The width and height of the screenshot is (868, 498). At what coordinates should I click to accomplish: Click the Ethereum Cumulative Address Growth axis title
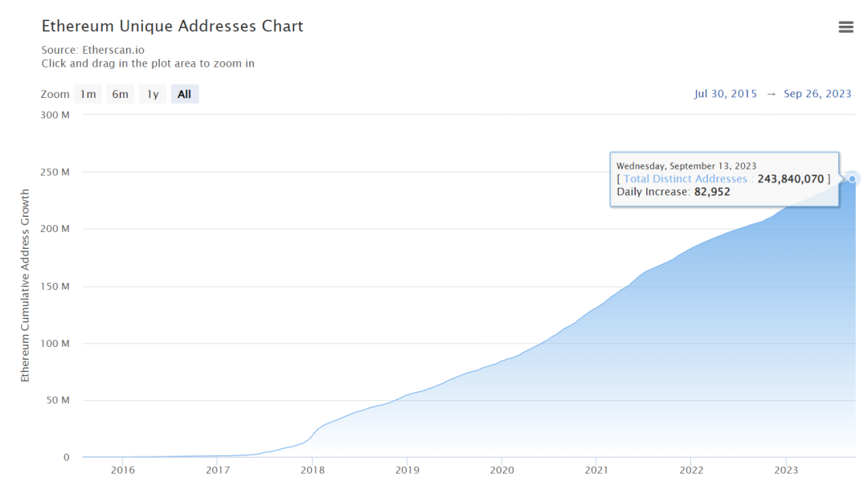tap(25, 285)
